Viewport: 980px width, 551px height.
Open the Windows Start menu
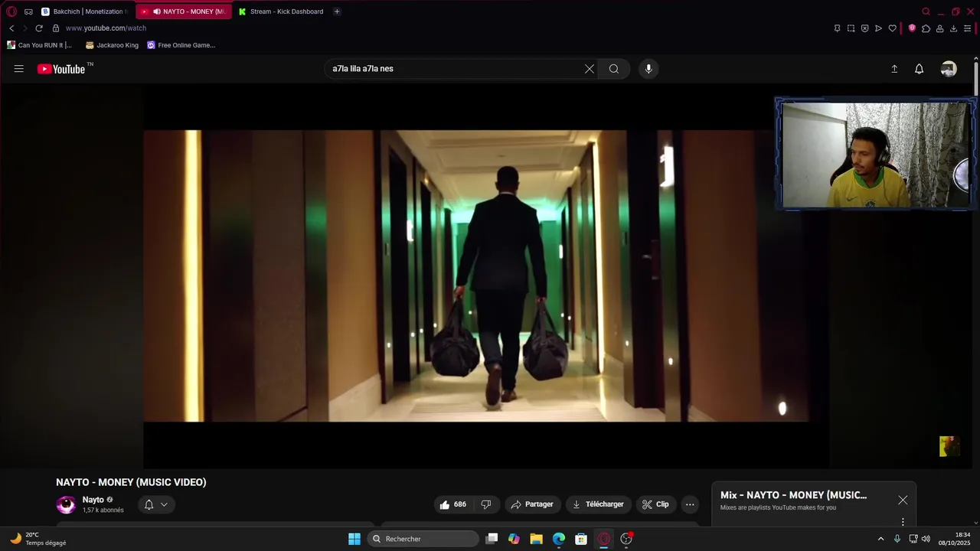click(x=354, y=539)
